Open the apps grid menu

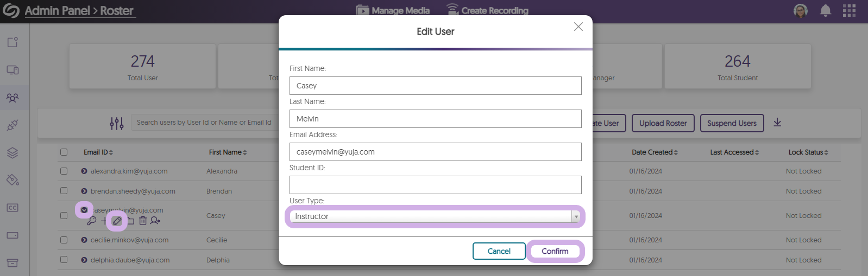coord(849,11)
